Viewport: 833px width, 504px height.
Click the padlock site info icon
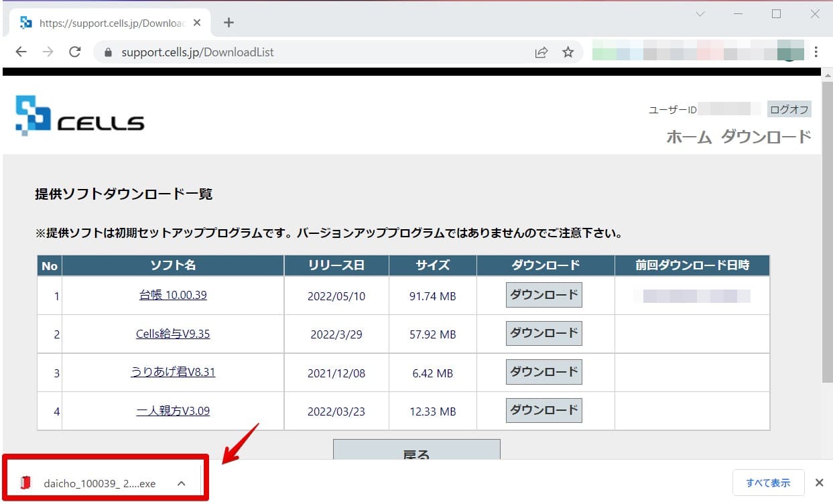tap(107, 52)
